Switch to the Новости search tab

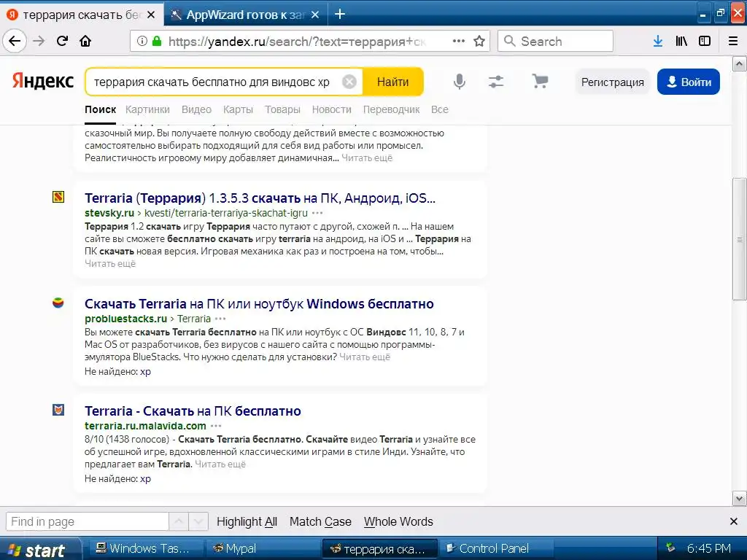point(332,109)
